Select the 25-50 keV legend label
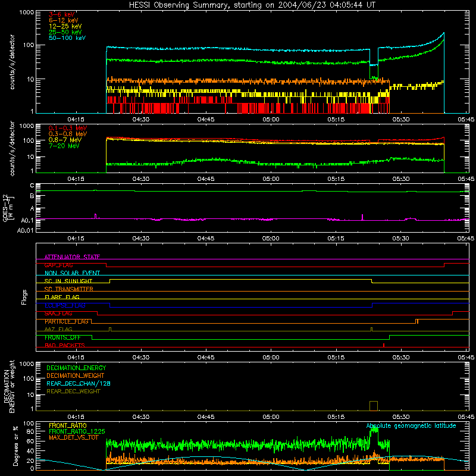This screenshot has width=476, height=476. (65, 32)
